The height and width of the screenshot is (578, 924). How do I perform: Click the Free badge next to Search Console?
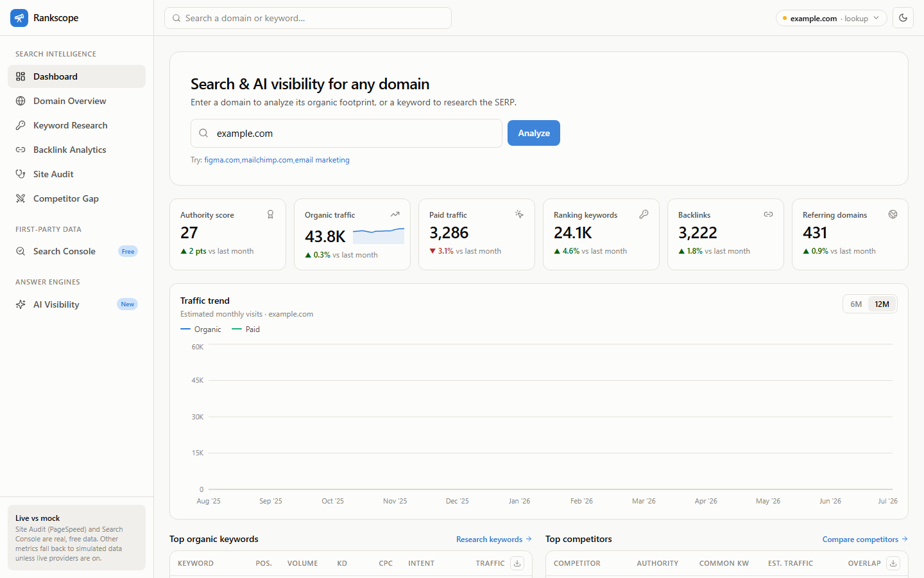128,251
